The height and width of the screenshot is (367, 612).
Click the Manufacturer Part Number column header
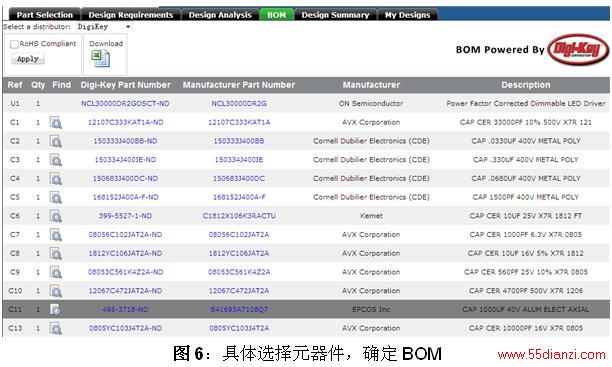coord(239,85)
